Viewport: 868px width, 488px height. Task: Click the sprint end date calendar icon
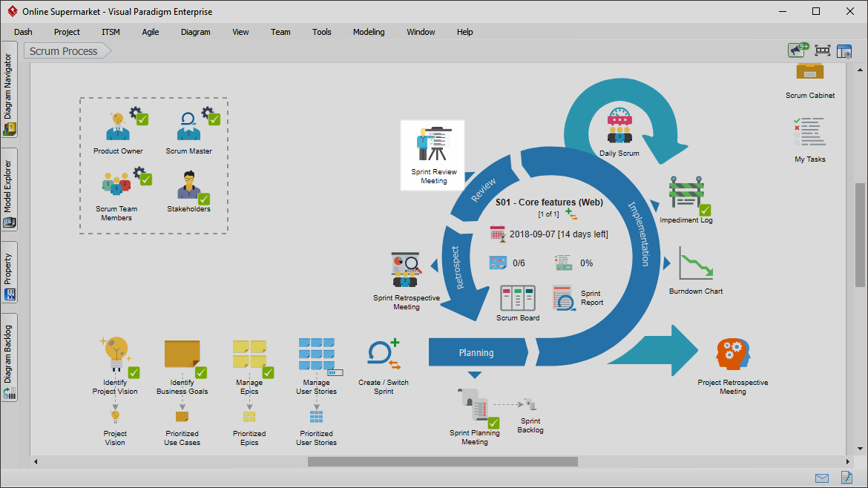coord(498,234)
